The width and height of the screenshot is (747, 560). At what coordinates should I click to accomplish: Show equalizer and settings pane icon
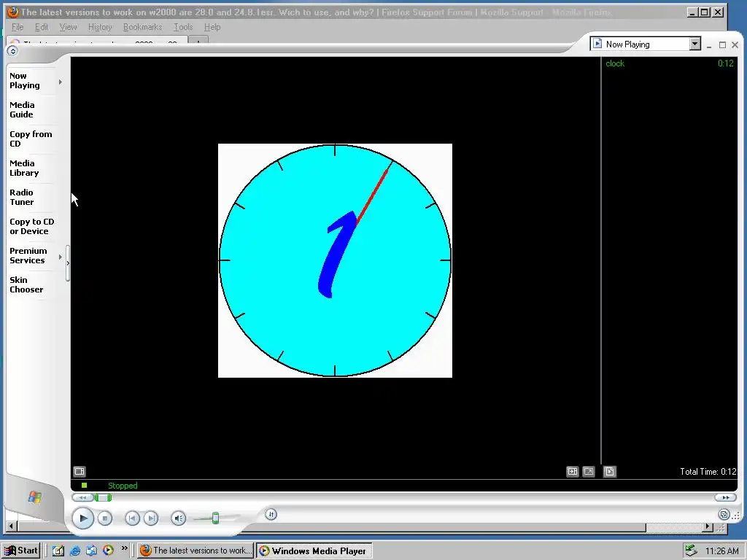point(80,472)
